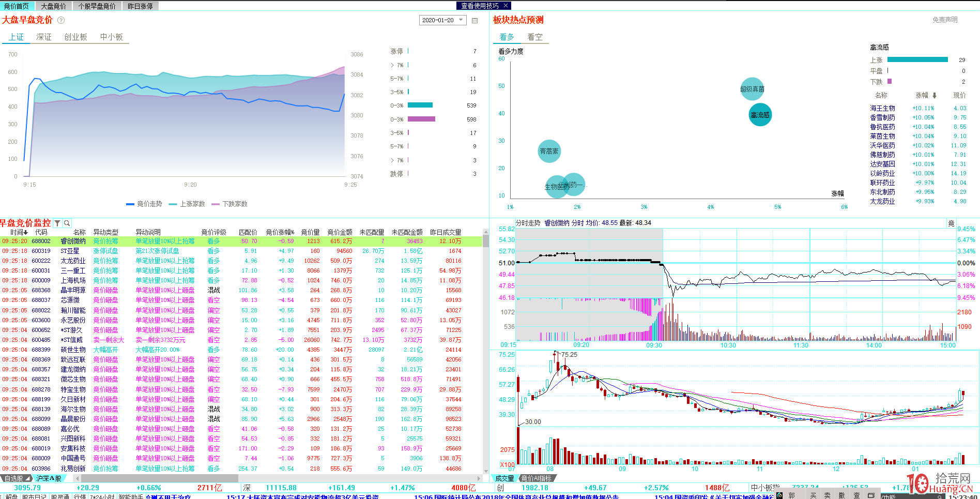
Task: Select the 生物医药 sector bubble
Action: (x=556, y=187)
